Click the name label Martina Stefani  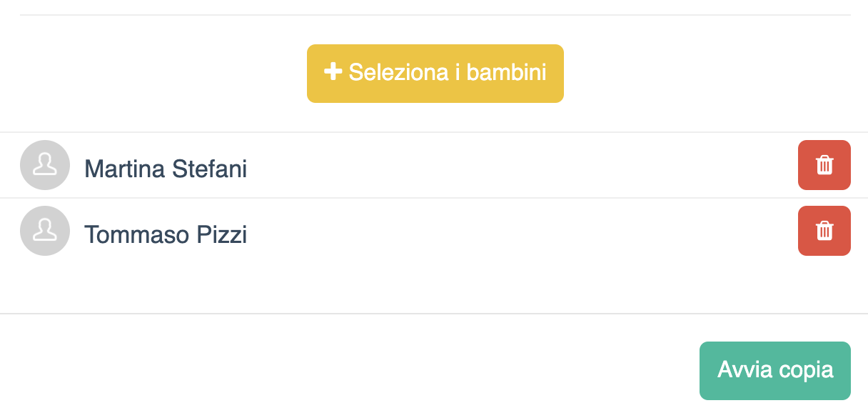166,169
